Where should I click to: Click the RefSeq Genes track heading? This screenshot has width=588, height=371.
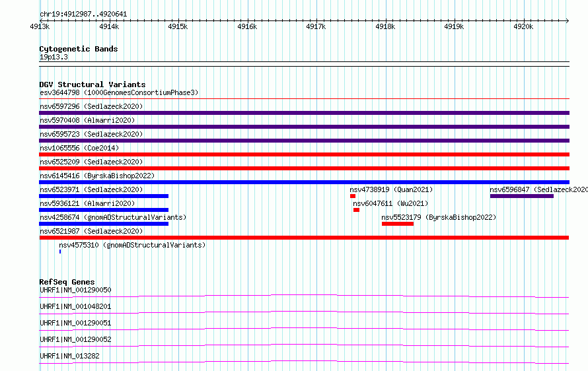pos(67,282)
